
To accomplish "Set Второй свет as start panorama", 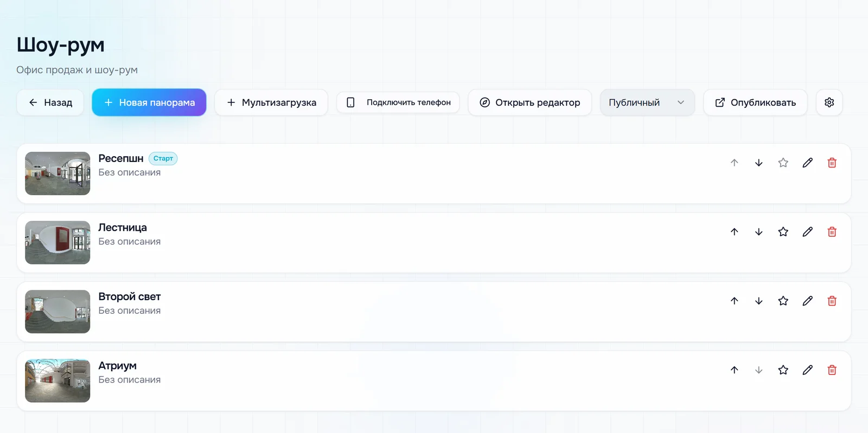I will point(783,301).
